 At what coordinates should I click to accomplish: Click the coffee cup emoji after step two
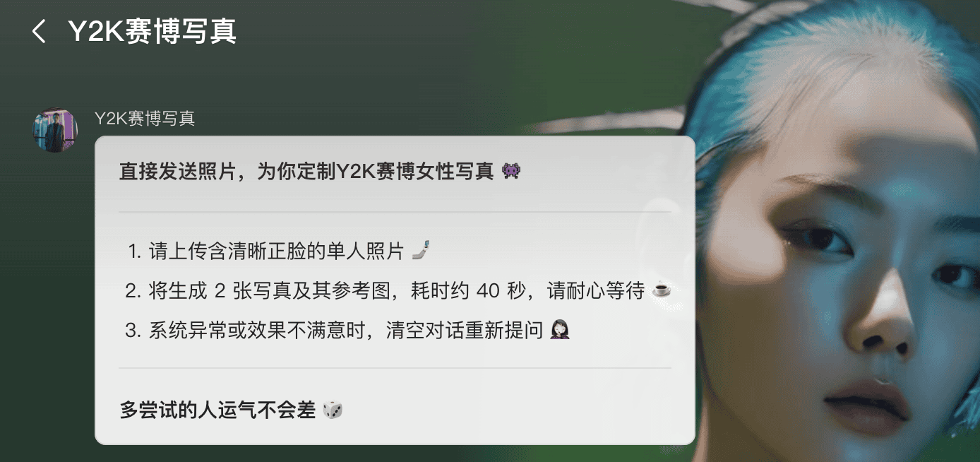point(661,290)
